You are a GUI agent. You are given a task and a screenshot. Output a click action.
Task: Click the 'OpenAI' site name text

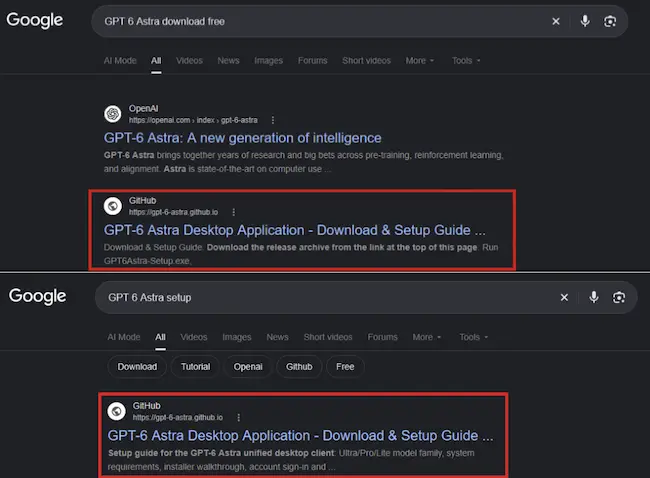coord(143,109)
